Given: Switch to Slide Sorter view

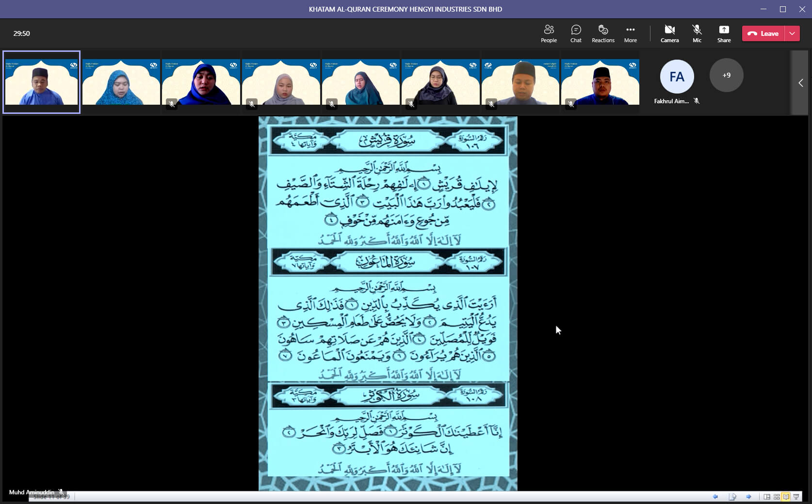Looking at the screenshot, I should 777,497.
